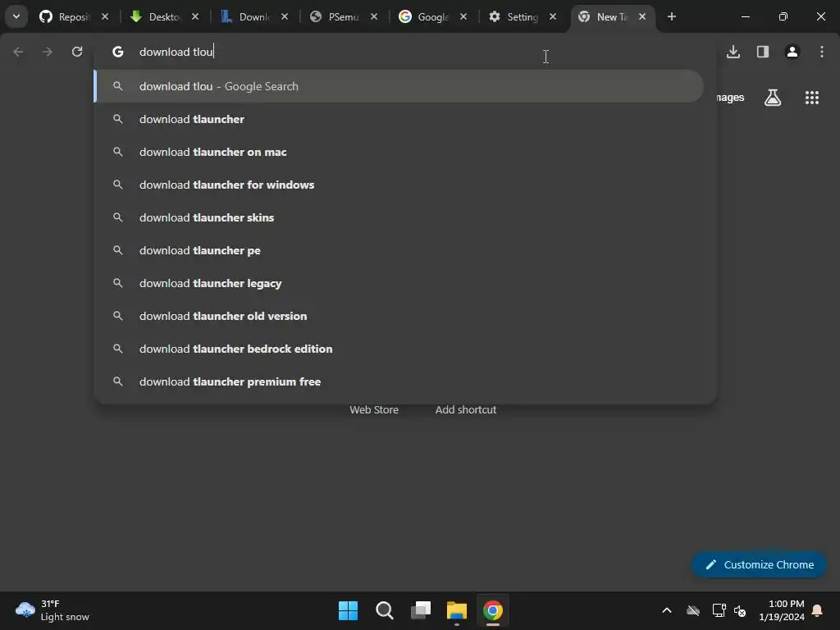The width and height of the screenshot is (840, 630).
Task: Open the Chrome three-dot menu
Action: point(822,52)
